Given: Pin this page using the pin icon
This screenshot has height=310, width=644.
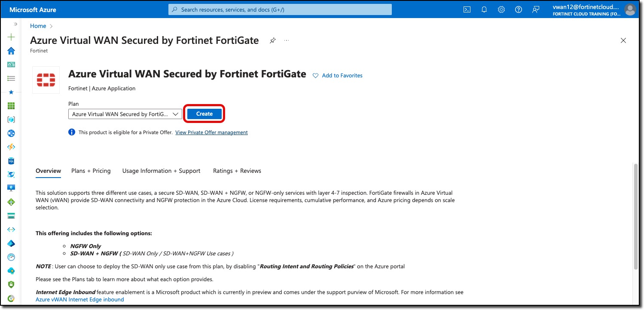Looking at the screenshot, I should tap(272, 40).
